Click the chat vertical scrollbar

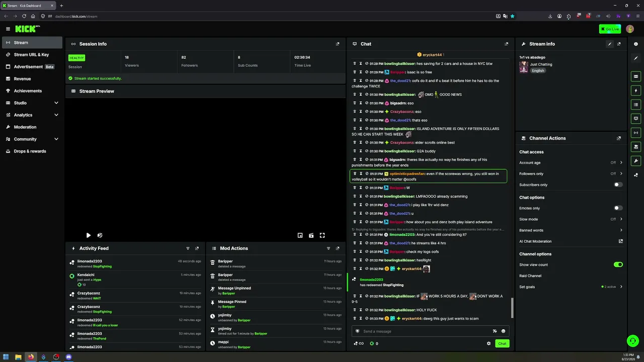tap(513, 308)
